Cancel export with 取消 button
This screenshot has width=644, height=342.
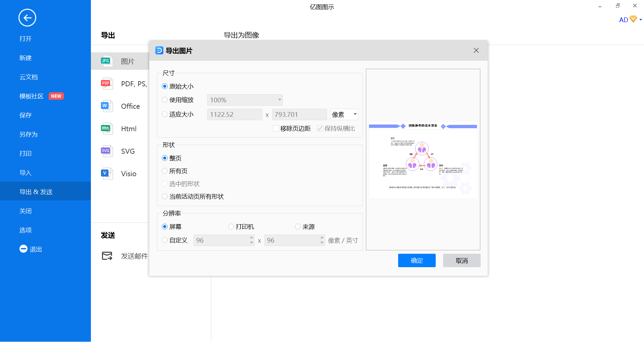(x=462, y=260)
